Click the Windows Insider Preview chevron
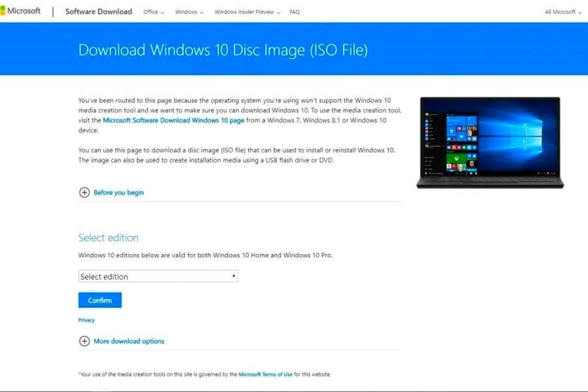Screen dimensions: 588x392 coord(278,11)
